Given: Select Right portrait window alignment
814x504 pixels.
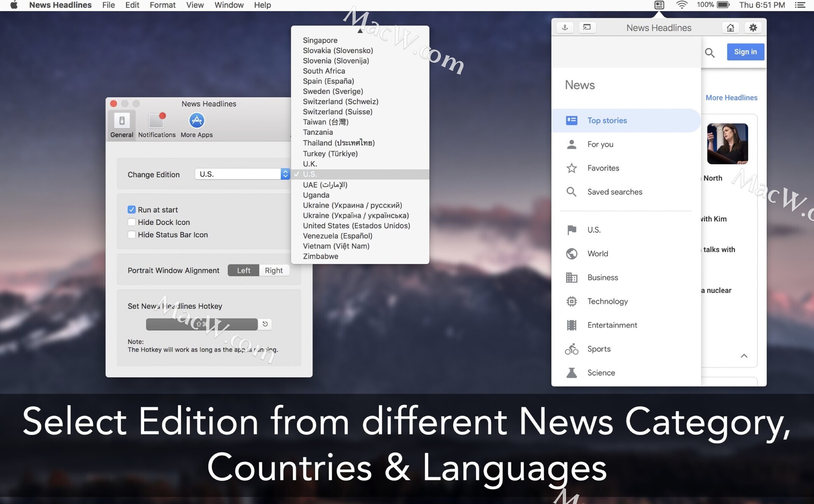Looking at the screenshot, I should [274, 270].
